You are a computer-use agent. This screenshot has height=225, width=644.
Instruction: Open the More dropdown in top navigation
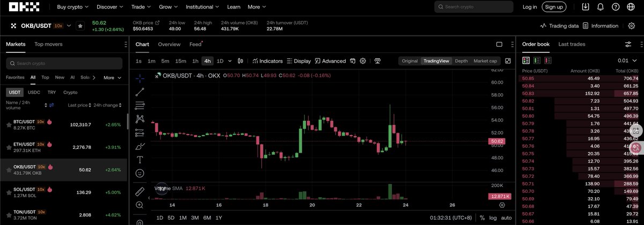point(258,7)
